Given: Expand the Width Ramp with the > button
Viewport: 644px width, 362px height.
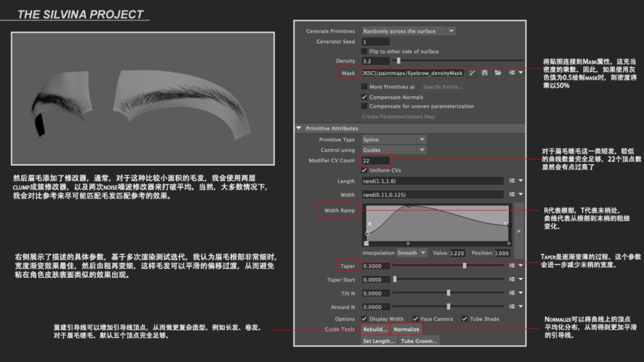Looking at the screenshot, I should 519,231.
